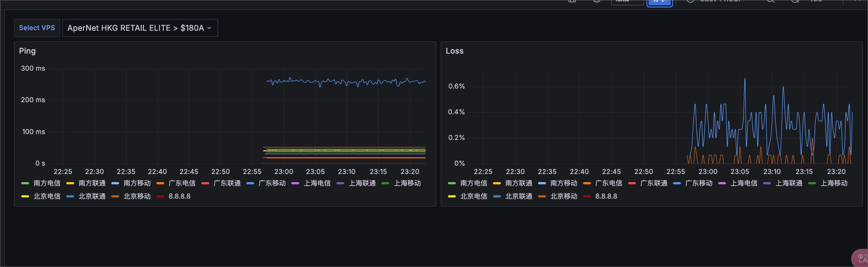This screenshot has height=267, width=868.
Task: Toggle 南方电信 series in Ping legend
Action: tap(47, 183)
